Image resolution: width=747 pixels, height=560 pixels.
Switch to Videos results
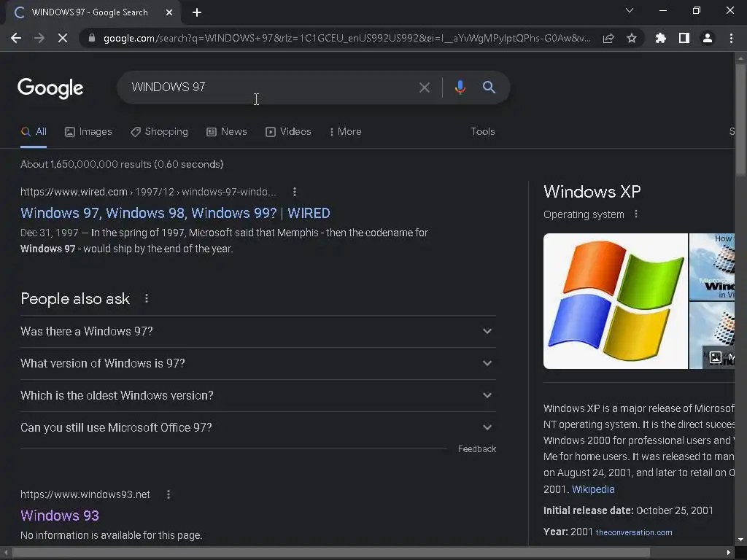click(288, 132)
